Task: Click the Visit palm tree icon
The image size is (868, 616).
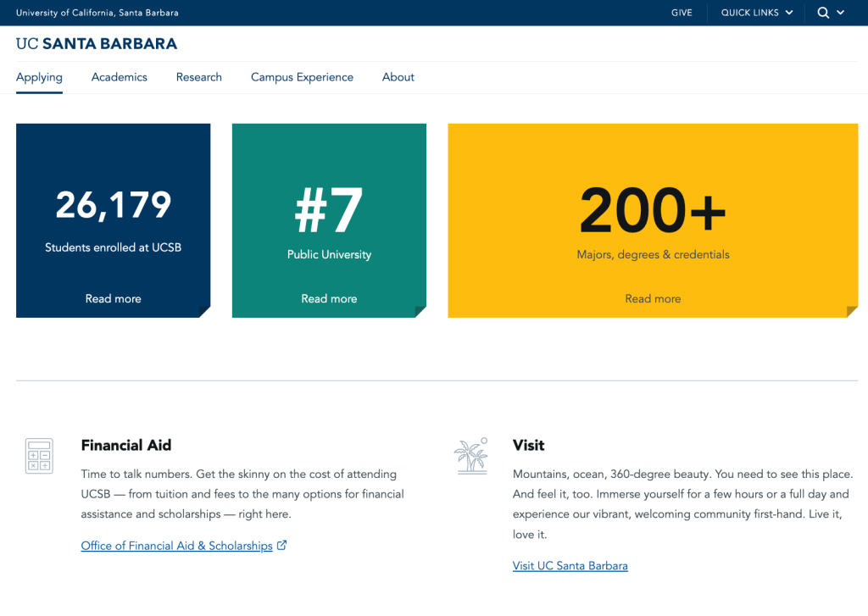Action: 471,456
